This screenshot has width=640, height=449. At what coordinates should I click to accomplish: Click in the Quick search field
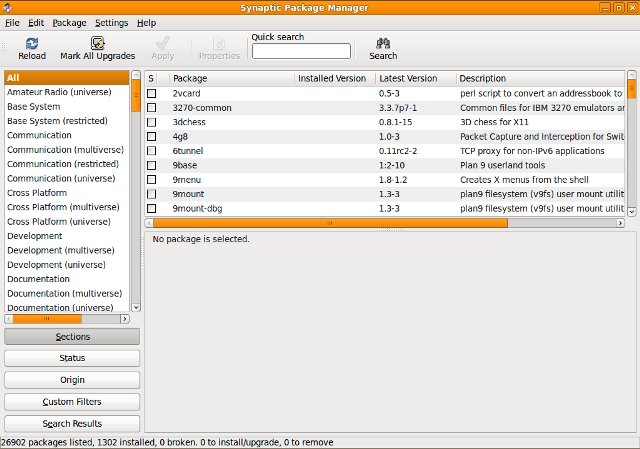pyautogui.click(x=301, y=51)
